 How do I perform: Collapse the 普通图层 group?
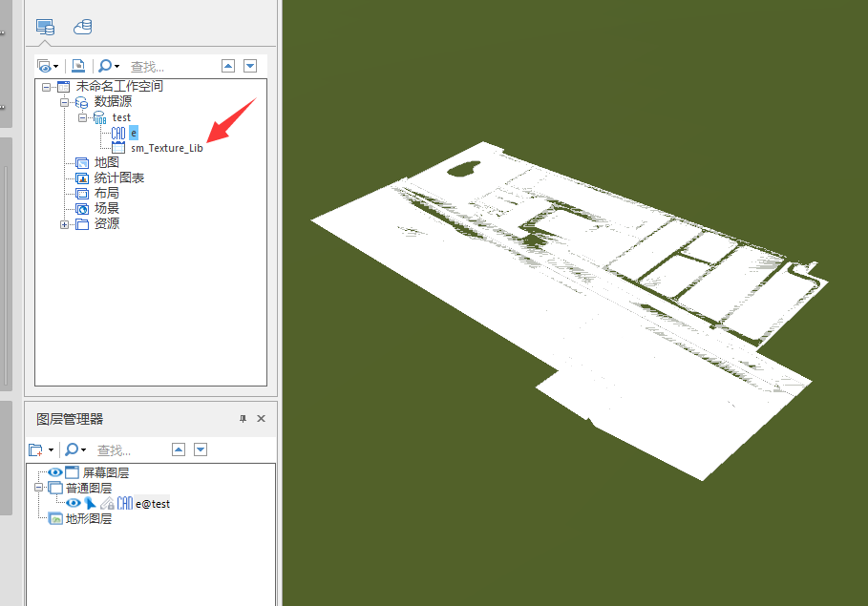[x=39, y=488]
